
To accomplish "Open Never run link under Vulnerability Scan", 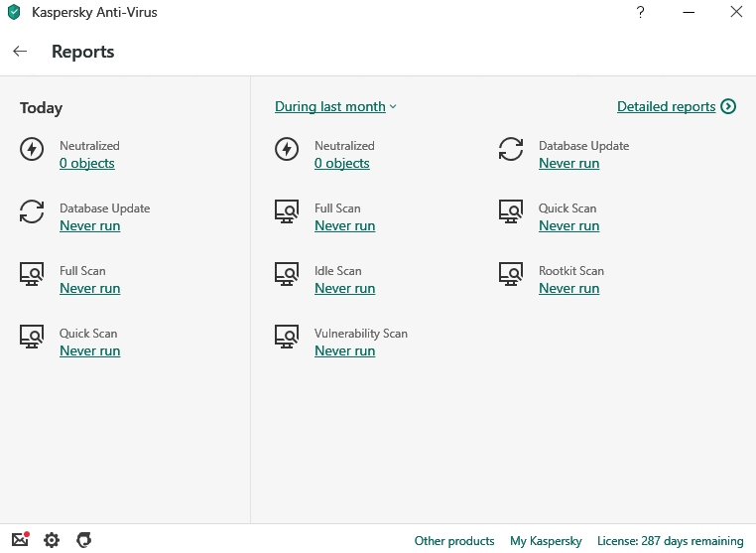I will 345,350.
